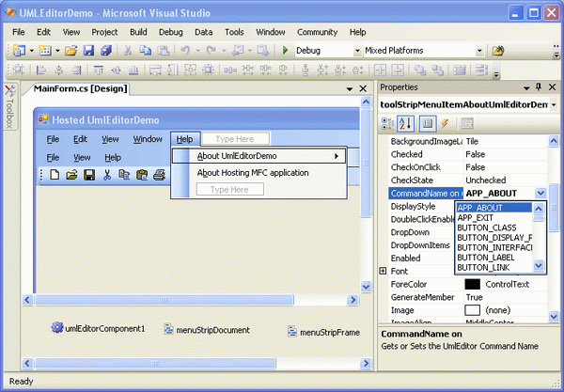The height and width of the screenshot is (392, 564).
Task: Close the Properties panel
Action: (552, 87)
